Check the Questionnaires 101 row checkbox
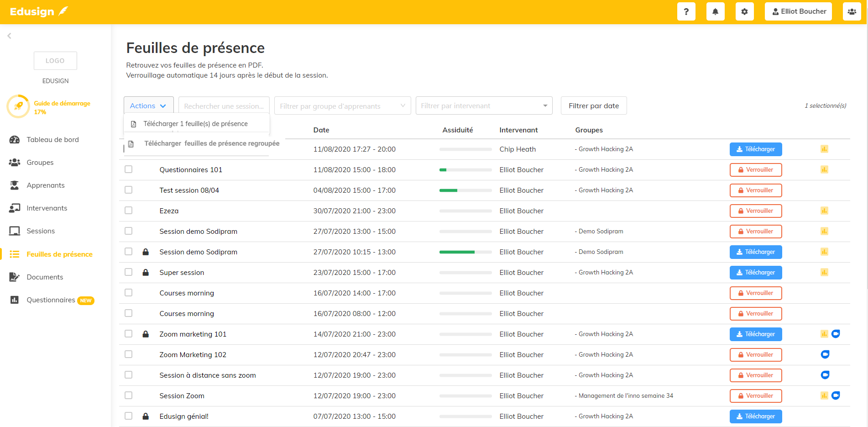The width and height of the screenshot is (868, 427). pos(129,169)
